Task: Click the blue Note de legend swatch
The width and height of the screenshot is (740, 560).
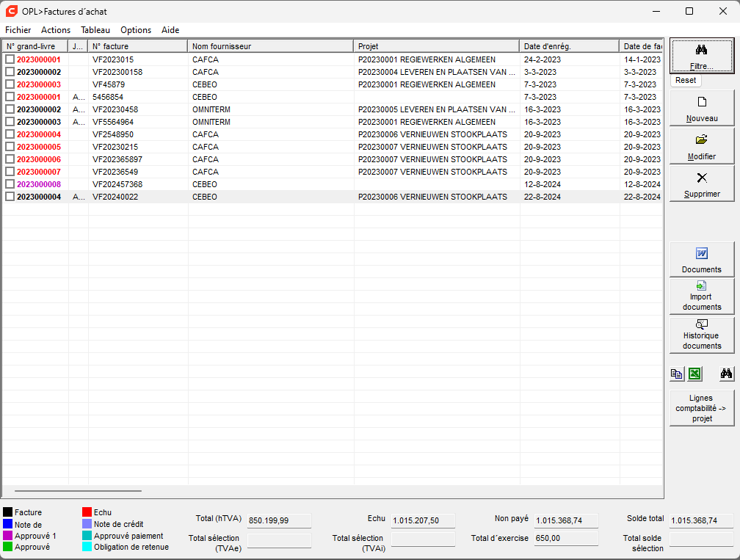Action: pyautogui.click(x=7, y=524)
